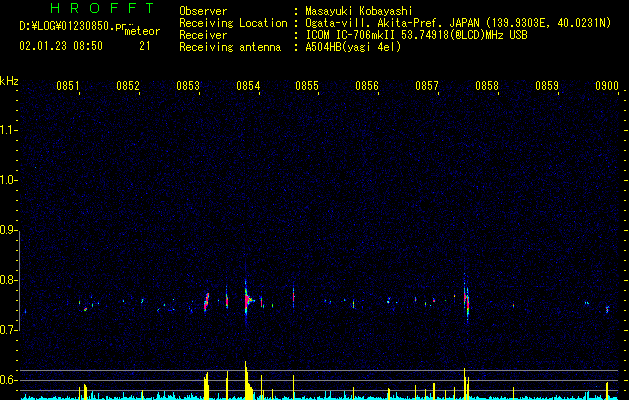Click the meteor echo just before 0858
The image size is (629, 400).
[x=466, y=300]
